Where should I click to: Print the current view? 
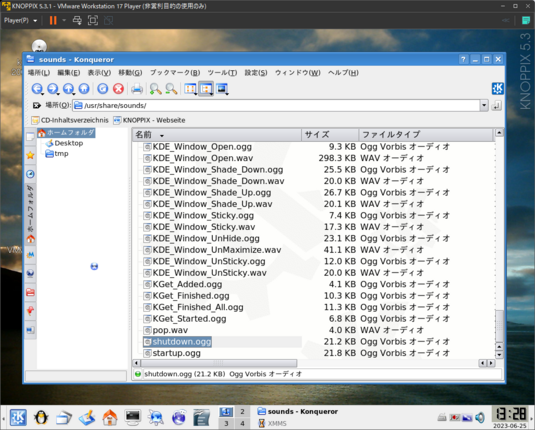click(x=137, y=89)
